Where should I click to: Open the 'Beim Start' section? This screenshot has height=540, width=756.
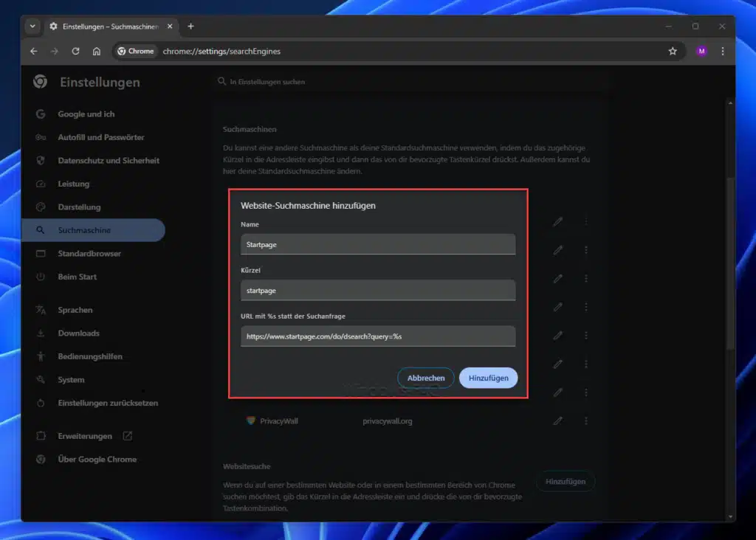(77, 277)
